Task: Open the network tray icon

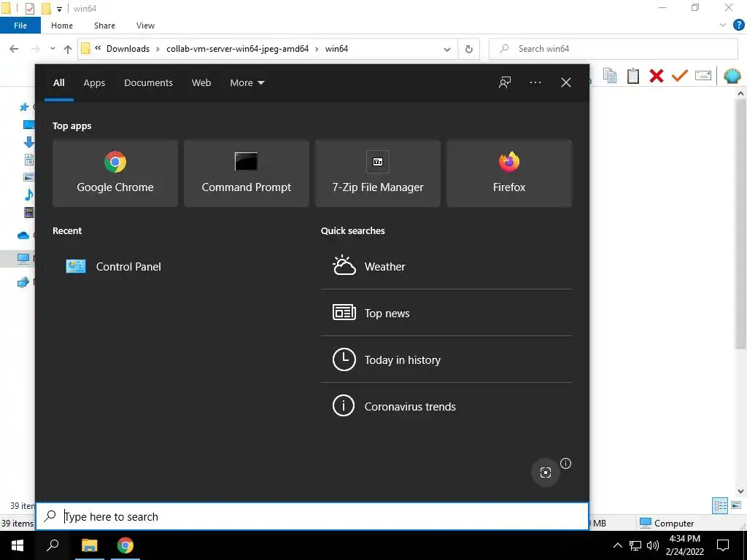Action: click(x=635, y=545)
